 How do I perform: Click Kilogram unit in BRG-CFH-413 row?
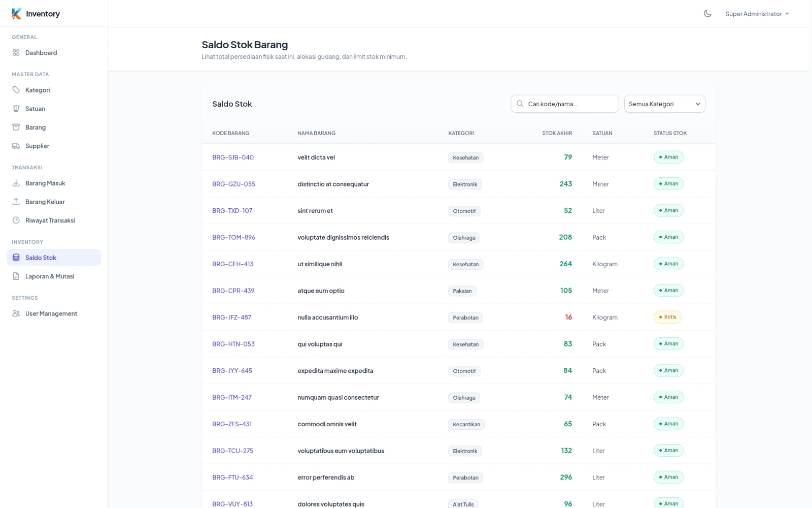604,264
